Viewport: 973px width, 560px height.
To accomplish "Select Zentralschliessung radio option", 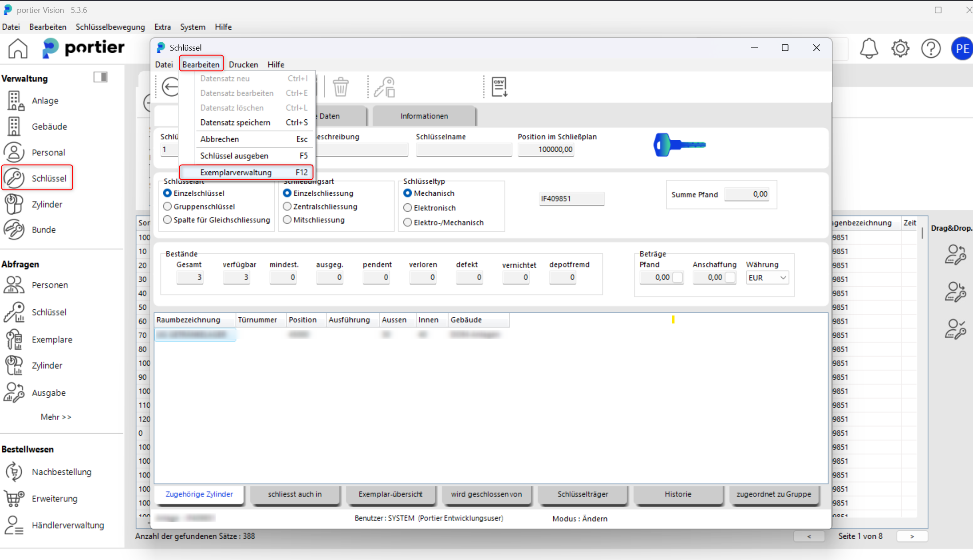I will [x=287, y=206].
